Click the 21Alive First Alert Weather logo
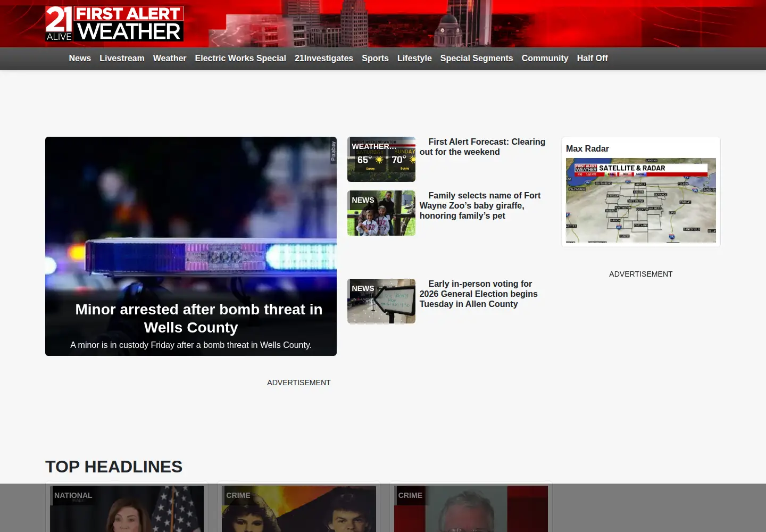The width and height of the screenshot is (766, 532). [x=114, y=24]
